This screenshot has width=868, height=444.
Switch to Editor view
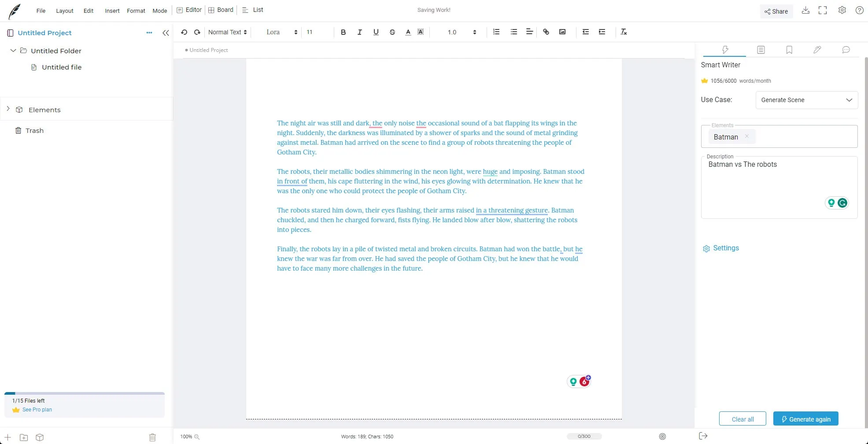(189, 10)
